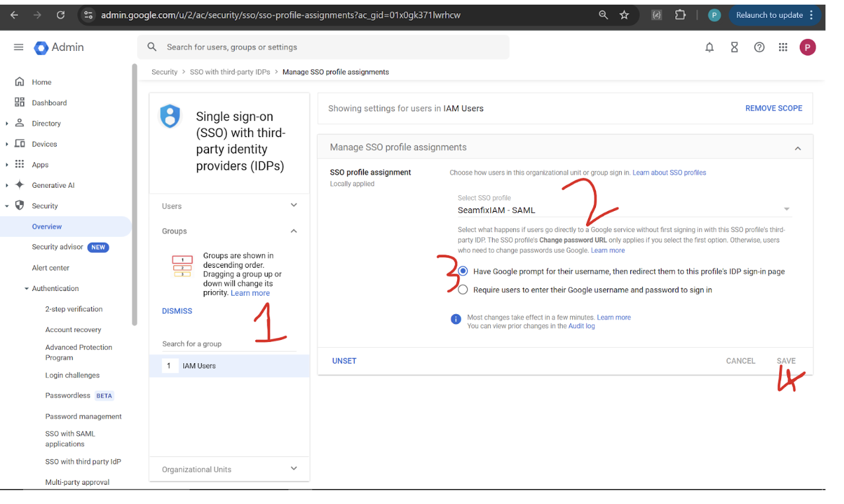Click the Google Admin logo

tap(59, 47)
